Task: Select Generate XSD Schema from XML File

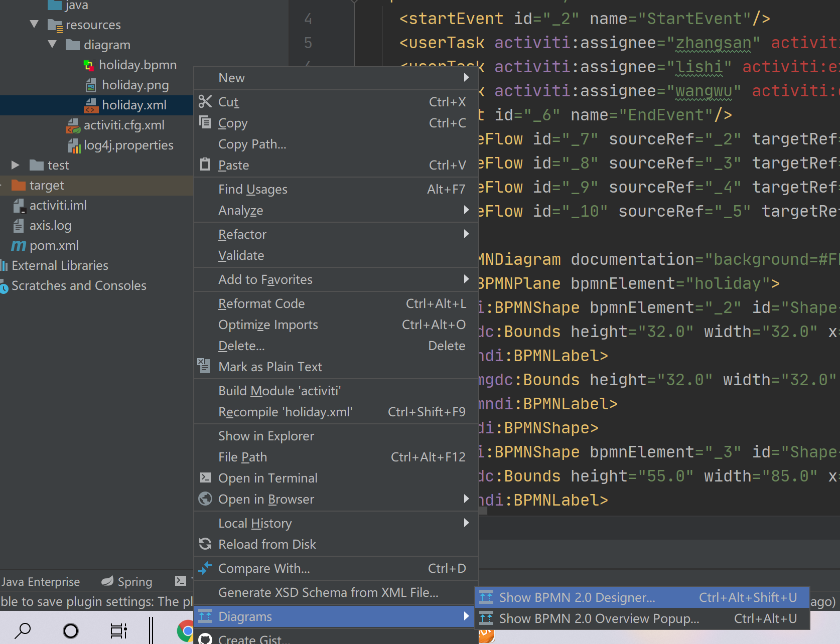Action: click(x=336, y=592)
